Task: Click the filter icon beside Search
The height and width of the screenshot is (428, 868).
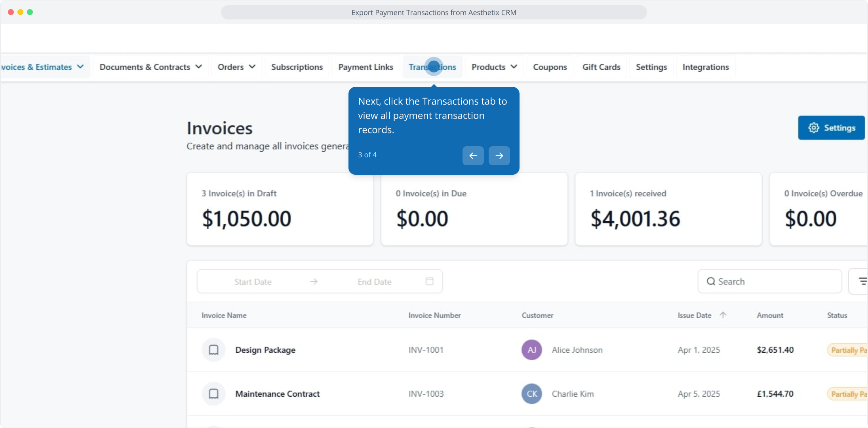Action: coord(862,281)
